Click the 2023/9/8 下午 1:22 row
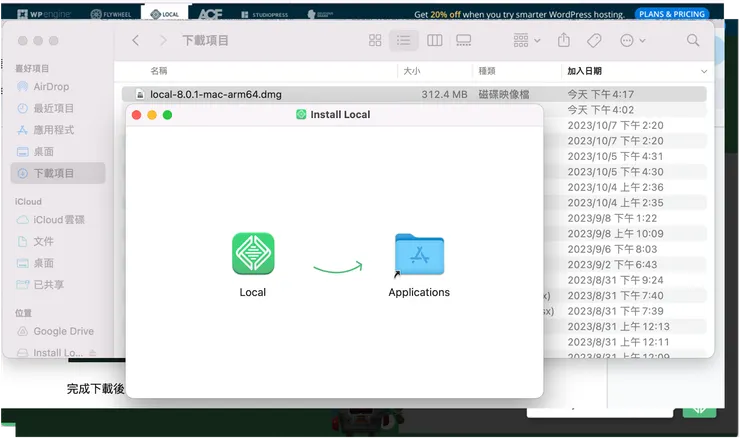Viewport: 740px width, 438px height. point(612,219)
